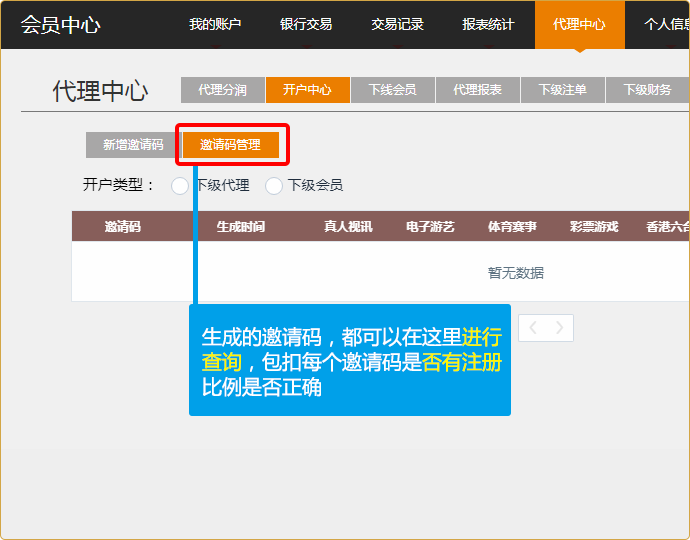
Task: Select 下级会员 account type radio button
Action: [273, 185]
